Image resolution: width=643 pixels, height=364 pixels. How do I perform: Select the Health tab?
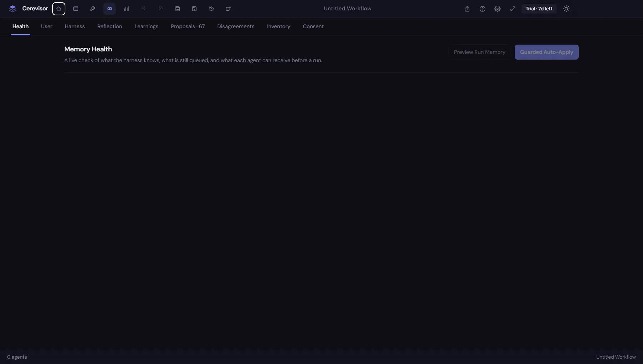coord(20,26)
